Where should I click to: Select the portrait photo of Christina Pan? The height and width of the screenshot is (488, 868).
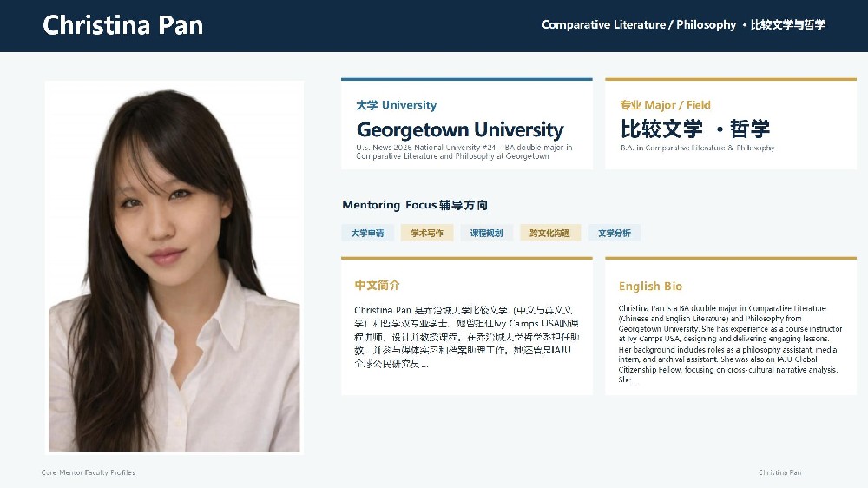pos(174,267)
